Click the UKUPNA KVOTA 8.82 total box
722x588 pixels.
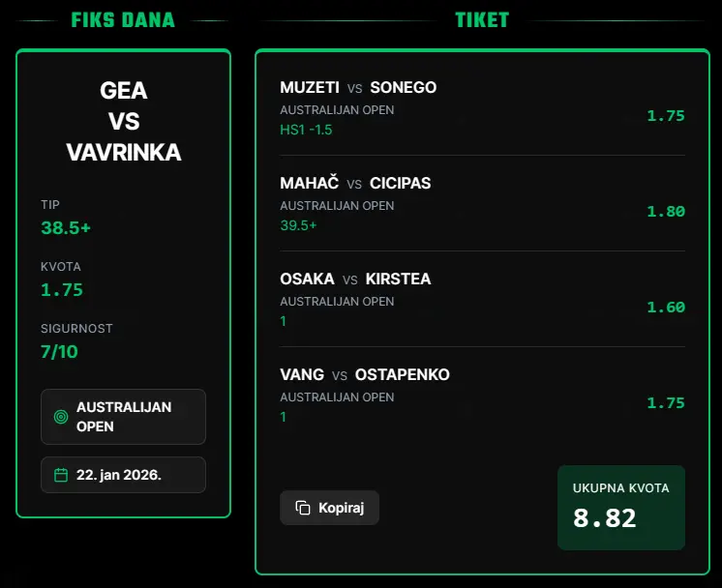pyautogui.click(x=620, y=508)
